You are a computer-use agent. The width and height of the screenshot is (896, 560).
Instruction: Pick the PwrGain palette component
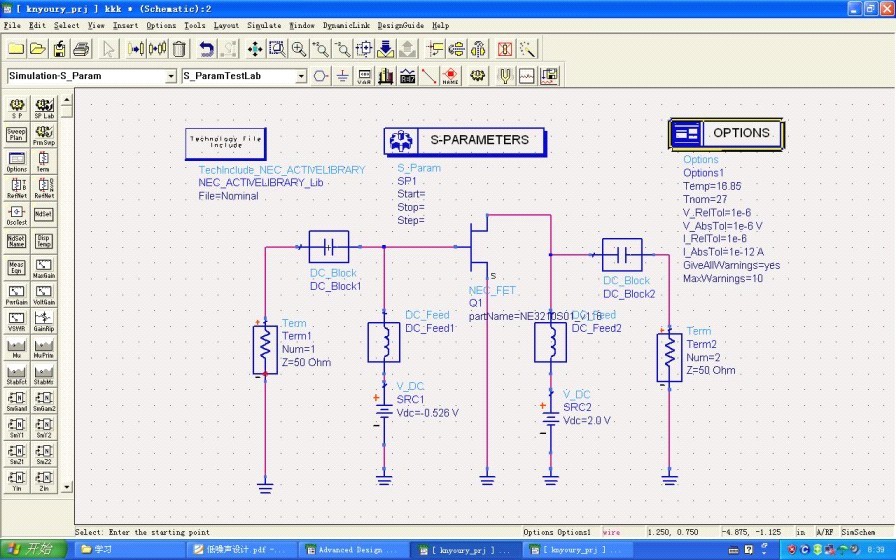(17, 295)
